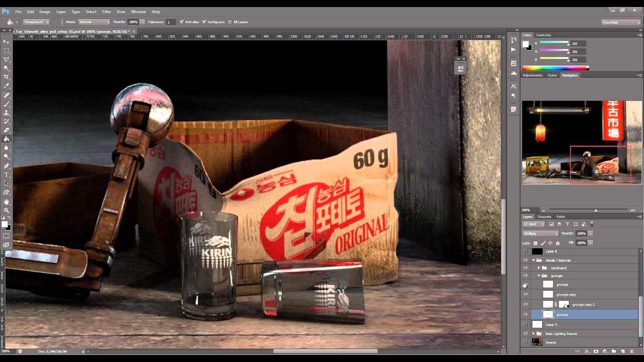The image size is (644, 362).
Task: Open the Actions panel play icon
Action: tap(513, 49)
